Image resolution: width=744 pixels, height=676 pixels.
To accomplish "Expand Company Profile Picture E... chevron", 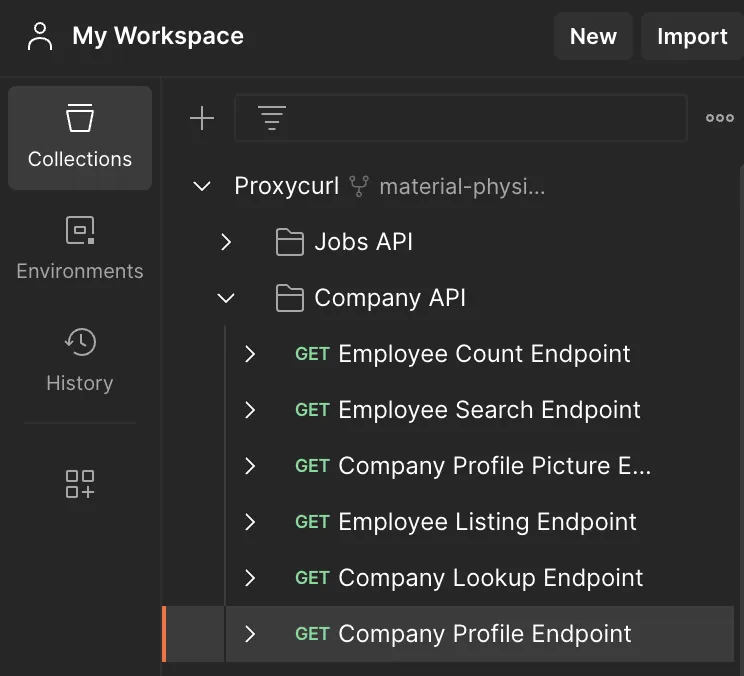I will [250, 466].
